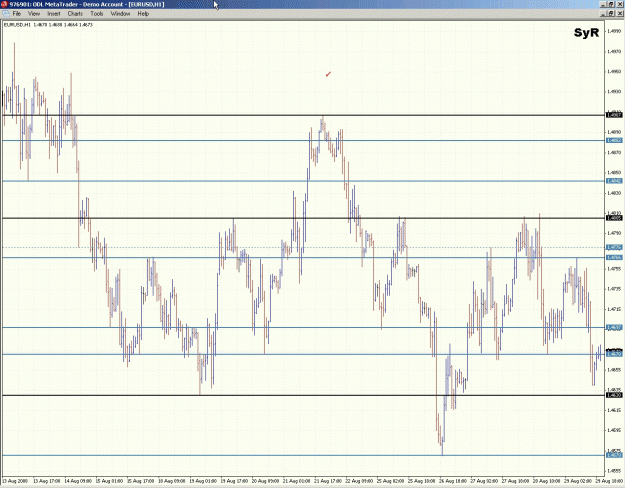
Task: Click the 1.4615 price scale label
Action: (614, 410)
